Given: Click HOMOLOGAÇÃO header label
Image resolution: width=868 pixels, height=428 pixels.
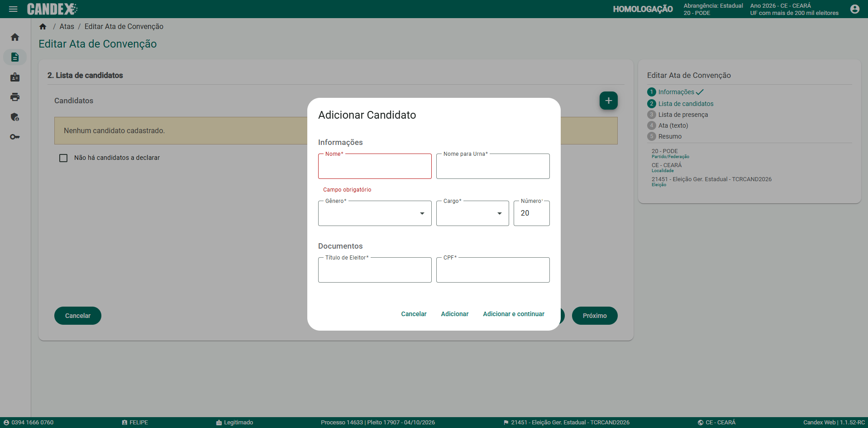Looking at the screenshot, I should [643, 9].
